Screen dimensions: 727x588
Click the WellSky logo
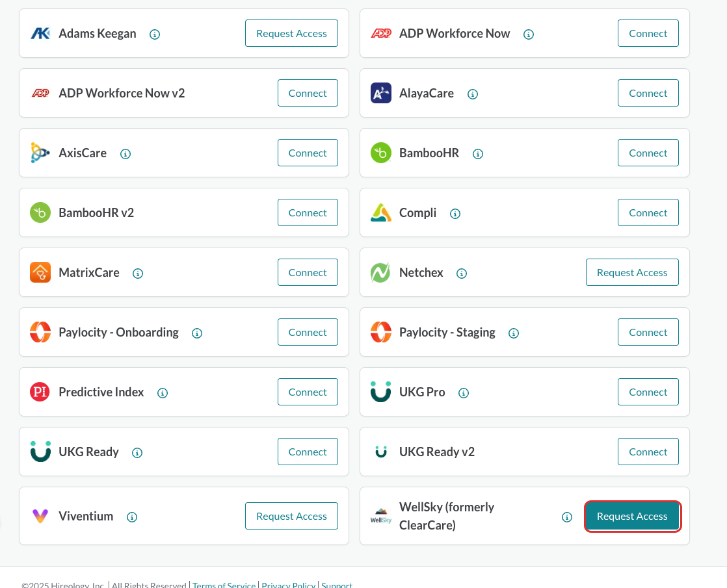pyautogui.click(x=381, y=516)
